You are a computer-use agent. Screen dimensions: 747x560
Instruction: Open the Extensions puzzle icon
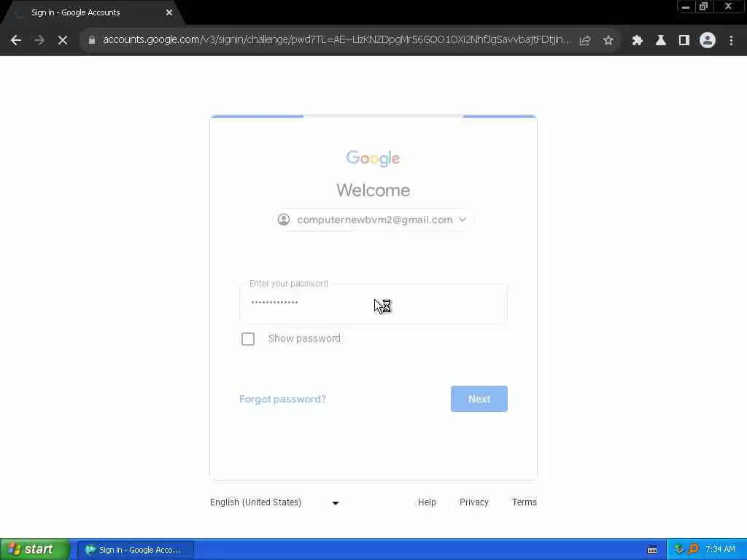pyautogui.click(x=637, y=41)
